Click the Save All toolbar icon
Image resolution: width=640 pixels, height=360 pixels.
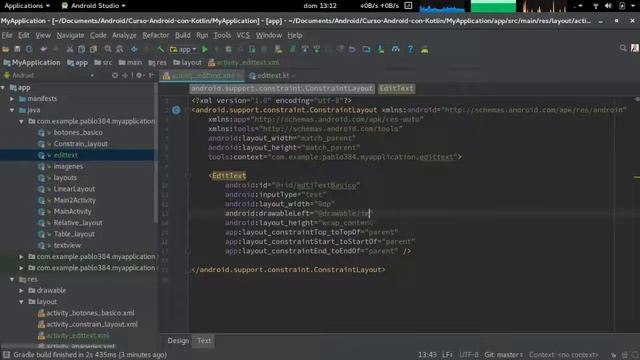(x=17, y=49)
